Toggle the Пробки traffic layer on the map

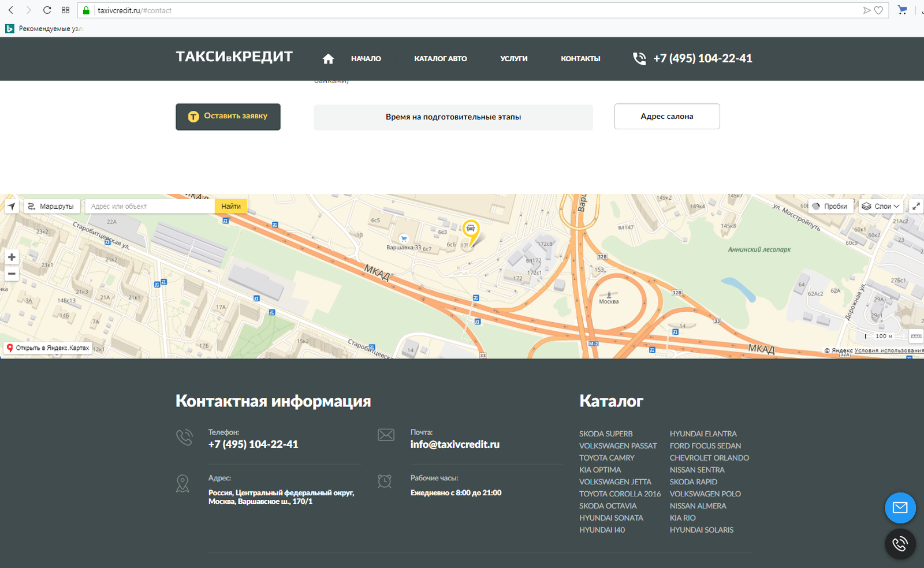click(x=830, y=206)
